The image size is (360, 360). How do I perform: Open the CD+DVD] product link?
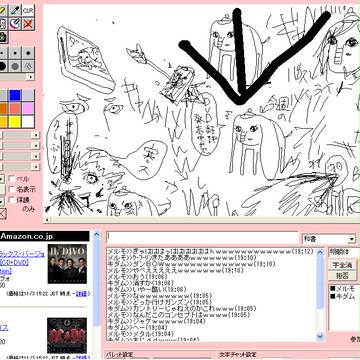[x=15, y=263]
